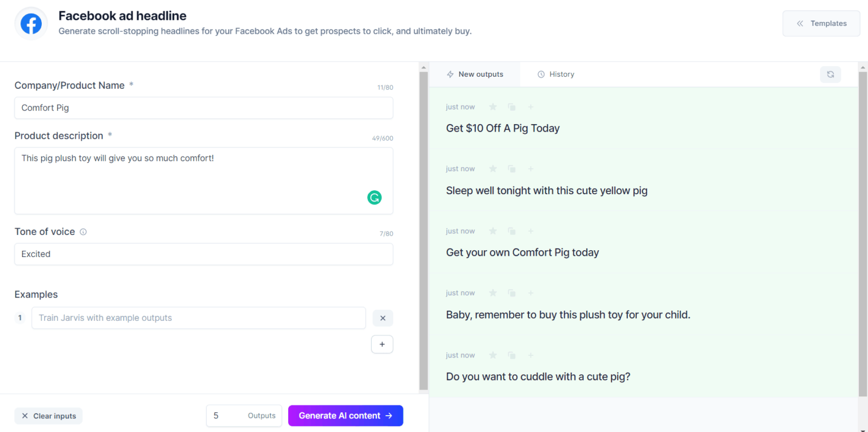The height and width of the screenshot is (432, 868).
Task: Remove the first example with the X icon
Action: 383,318
